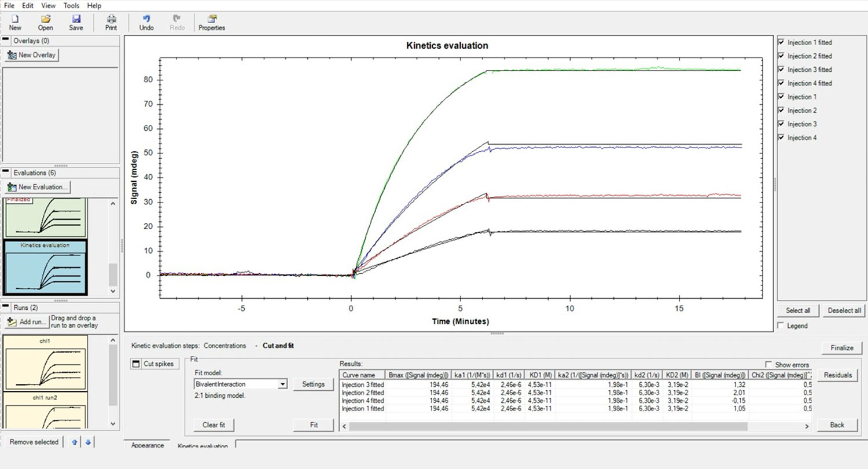This screenshot has width=868, height=469.
Task: Tick the Show errors checkbox
Action: (769, 365)
